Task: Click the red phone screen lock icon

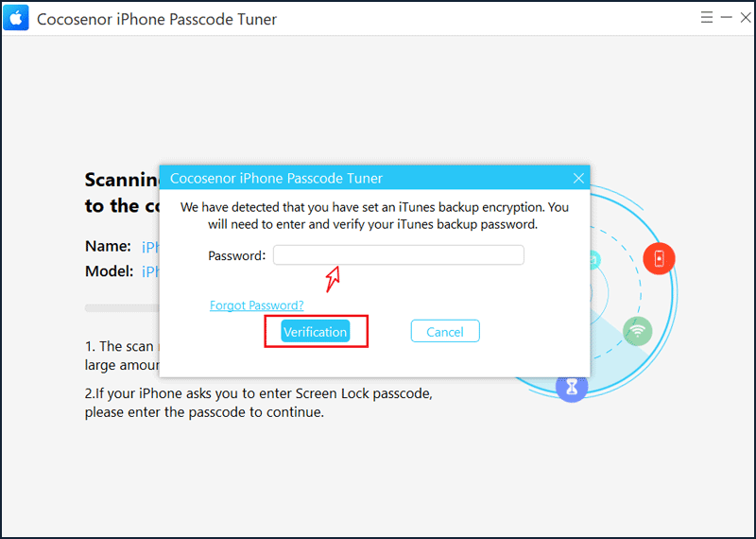Action: [659, 259]
